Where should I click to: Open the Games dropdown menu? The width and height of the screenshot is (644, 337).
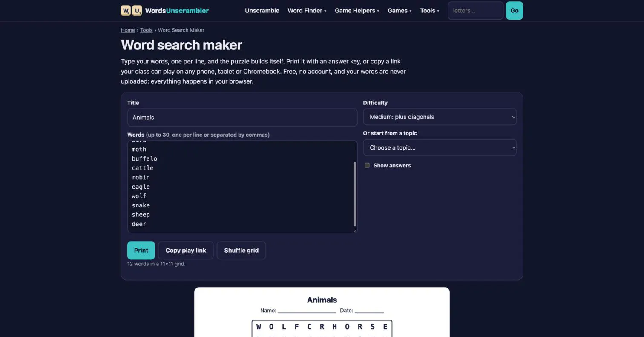pyautogui.click(x=400, y=11)
